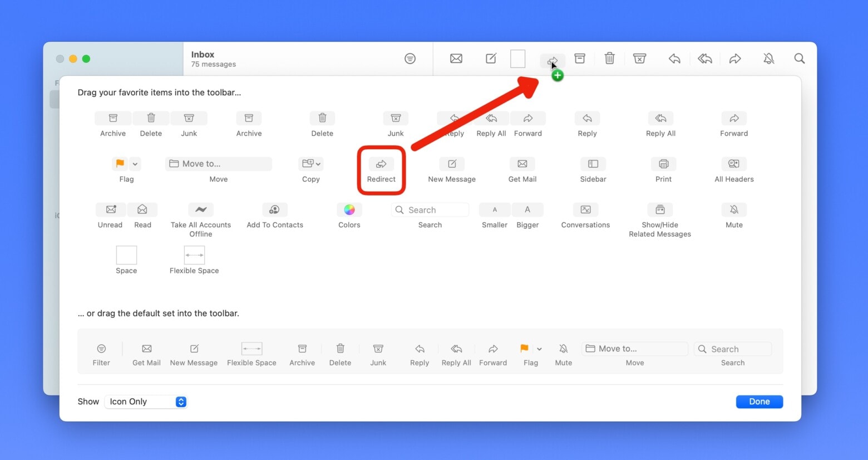Click the Archive icon in the window toolbar
Image resolution: width=868 pixels, height=460 pixels.
[x=580, y=58]
